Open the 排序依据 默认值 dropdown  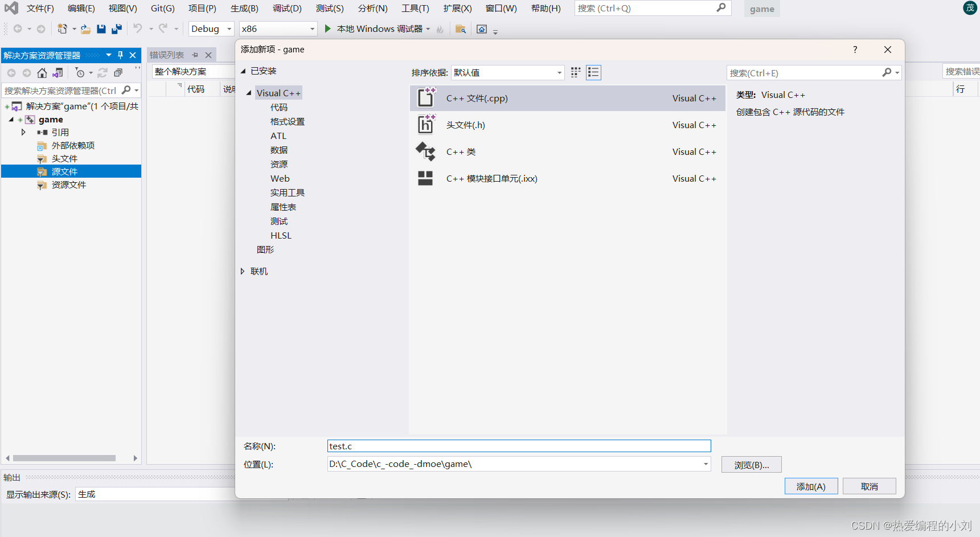click(x=508, y=72)
